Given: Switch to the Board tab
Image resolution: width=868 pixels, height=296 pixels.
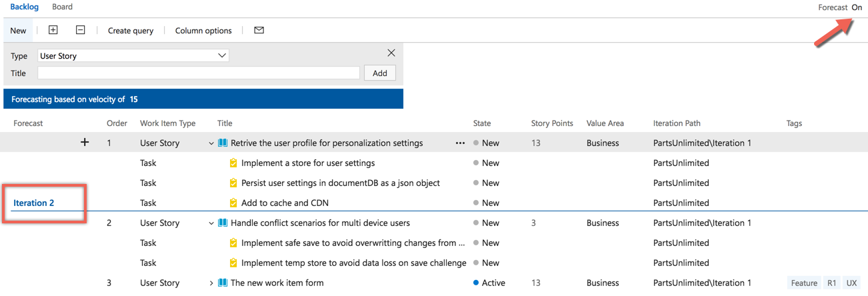Looking at the screenshot, I should pos(62,7).
